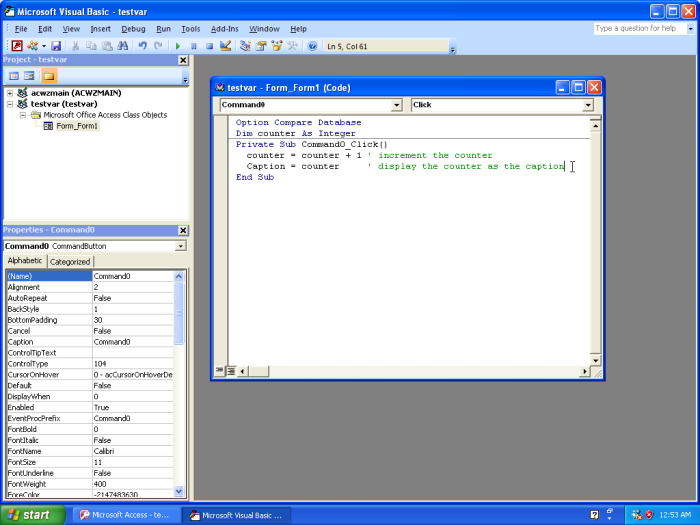
Task: Select acwzmain (ACWZMAIN) project
Action: pos(76,93)
